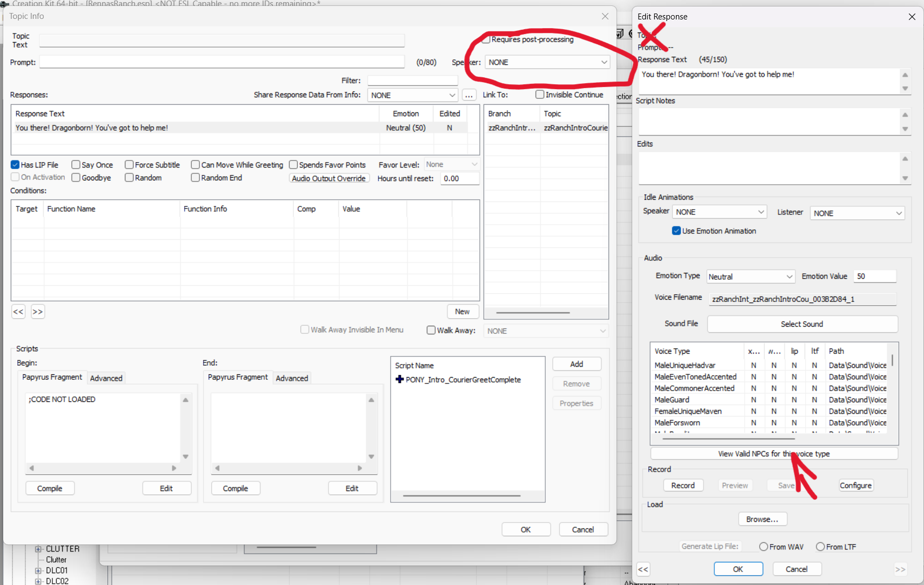
Task: Confirm Topic Info with OK
Action: (x=526, y=529)
